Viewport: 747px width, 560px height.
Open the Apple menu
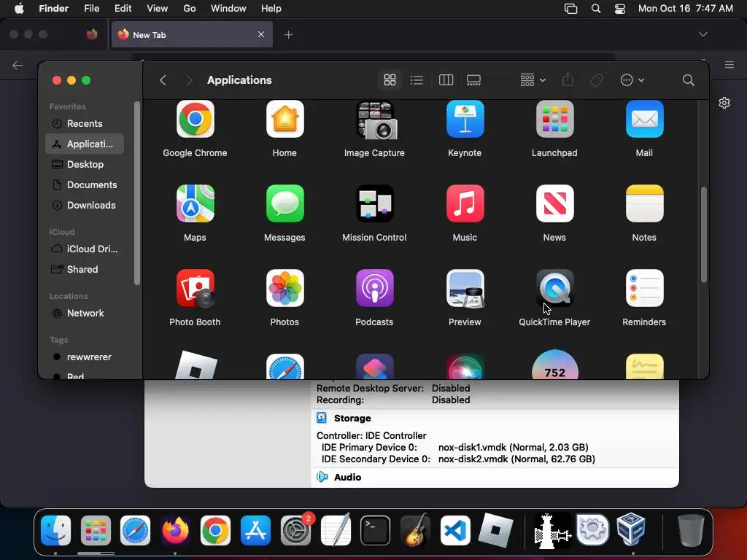tap(19, 9)
